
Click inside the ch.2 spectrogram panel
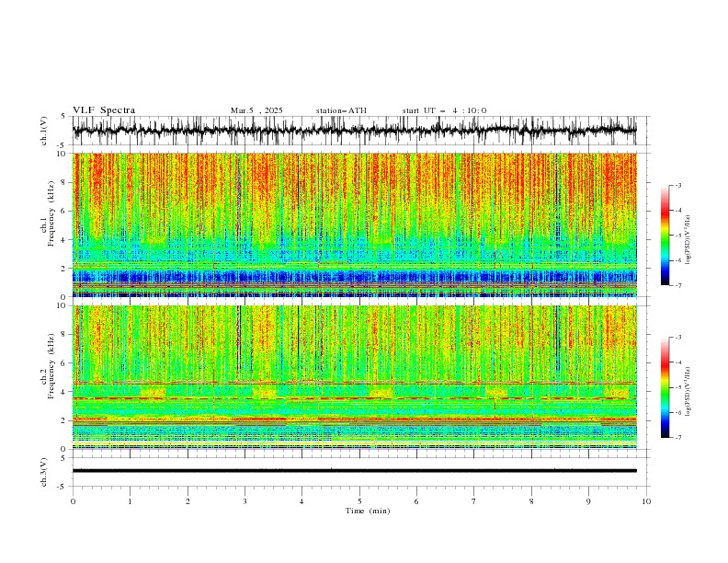(355, 377)
